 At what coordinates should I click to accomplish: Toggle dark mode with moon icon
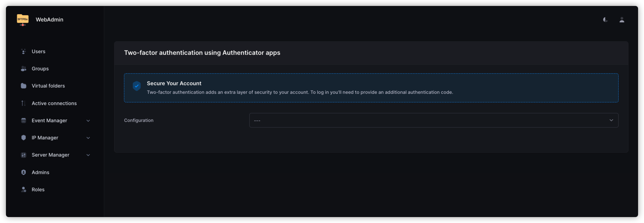click(605, 20)
